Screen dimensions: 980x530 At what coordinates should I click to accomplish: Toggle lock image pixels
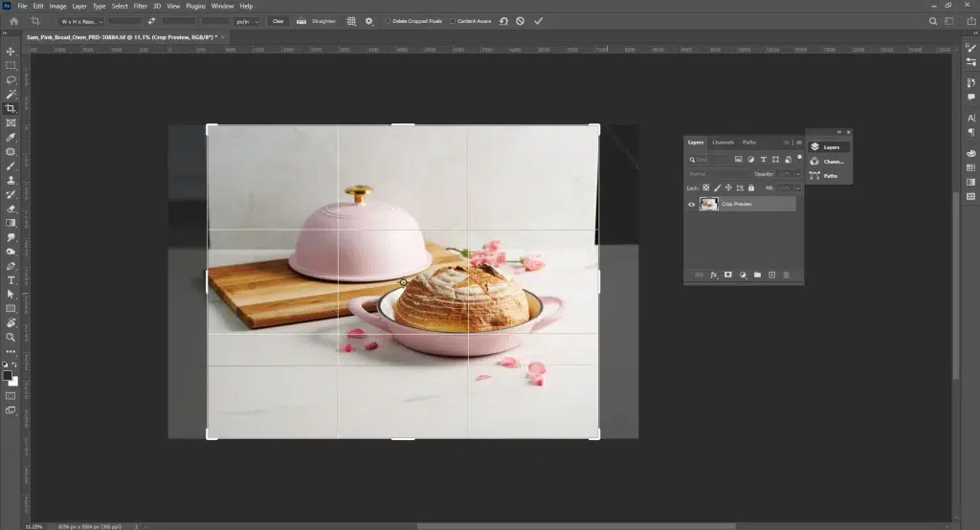[x=718, y=188]
